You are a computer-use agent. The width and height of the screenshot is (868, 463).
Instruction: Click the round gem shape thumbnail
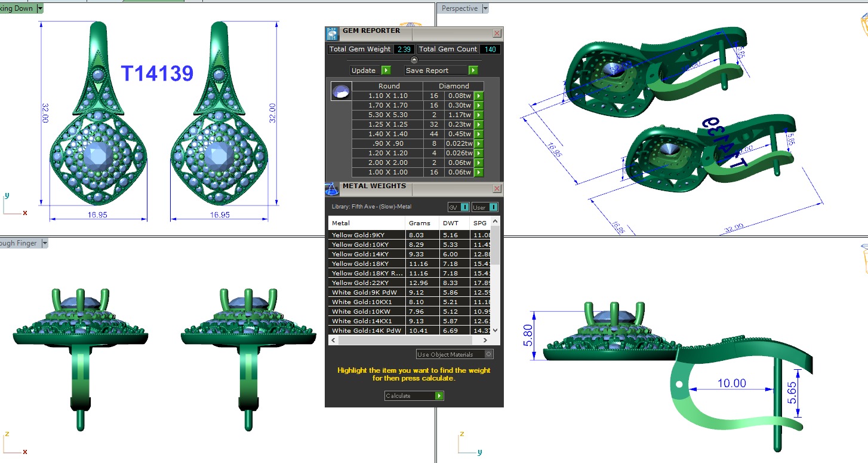(x=340, y=91)
